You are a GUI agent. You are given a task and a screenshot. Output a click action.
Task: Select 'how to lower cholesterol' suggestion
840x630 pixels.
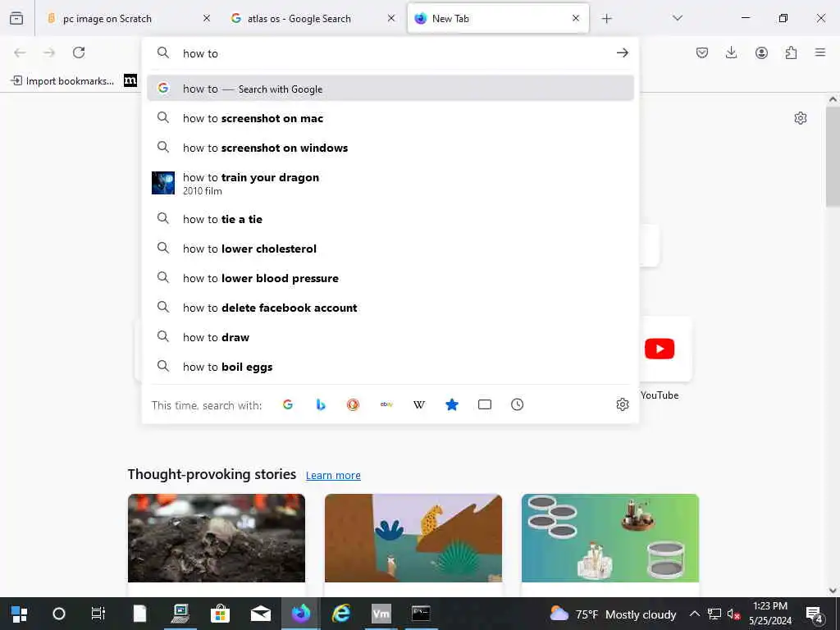pyautogui.click(x=390, y=248)
